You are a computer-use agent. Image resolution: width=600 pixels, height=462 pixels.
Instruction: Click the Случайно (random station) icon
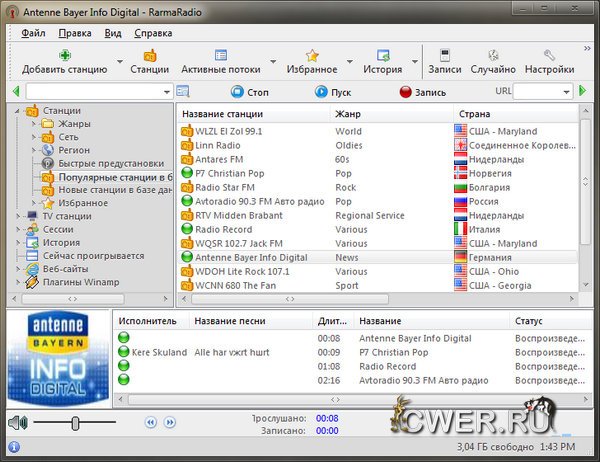(494, 56)
